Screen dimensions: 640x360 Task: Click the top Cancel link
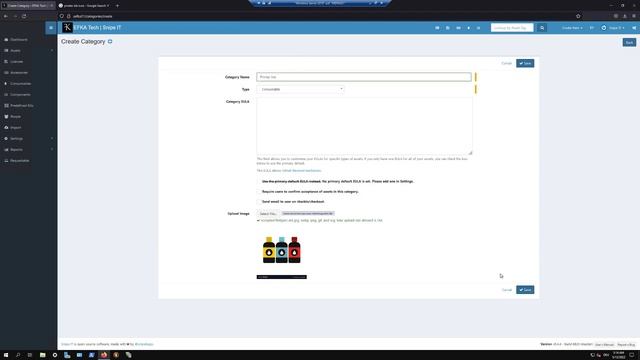coord(507,63)
